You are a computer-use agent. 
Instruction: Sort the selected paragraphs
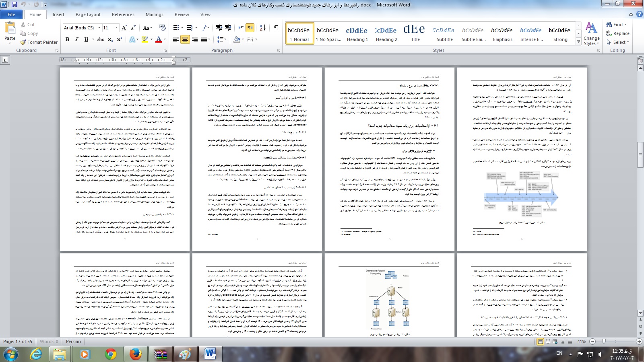pyautogui.click(x=262, y=27)
